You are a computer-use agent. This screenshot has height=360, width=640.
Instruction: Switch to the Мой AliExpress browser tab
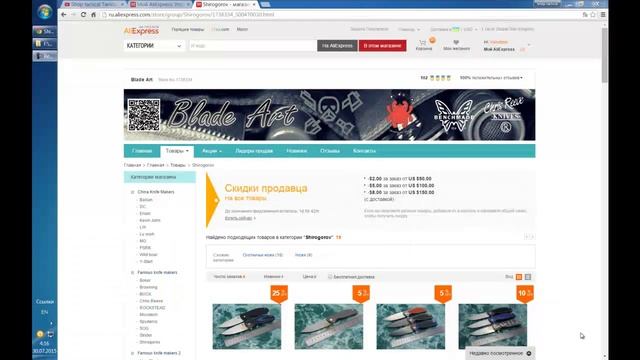pos(159,4)
